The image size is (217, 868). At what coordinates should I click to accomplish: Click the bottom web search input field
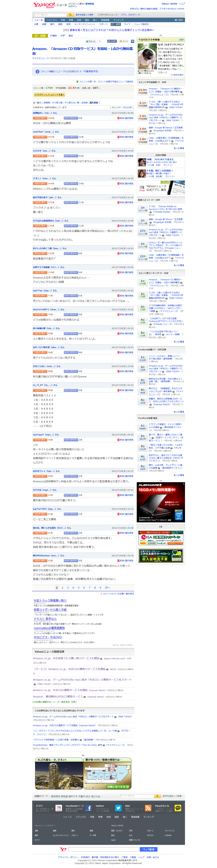pos(103,850)
